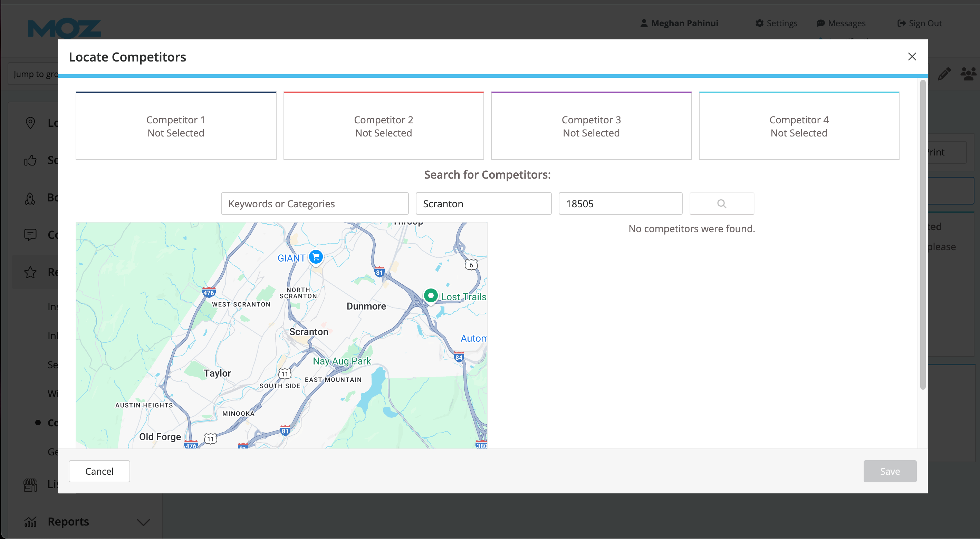Select the Competitor 1 Not Selected panel
The image size is (980, 539).
175,126
